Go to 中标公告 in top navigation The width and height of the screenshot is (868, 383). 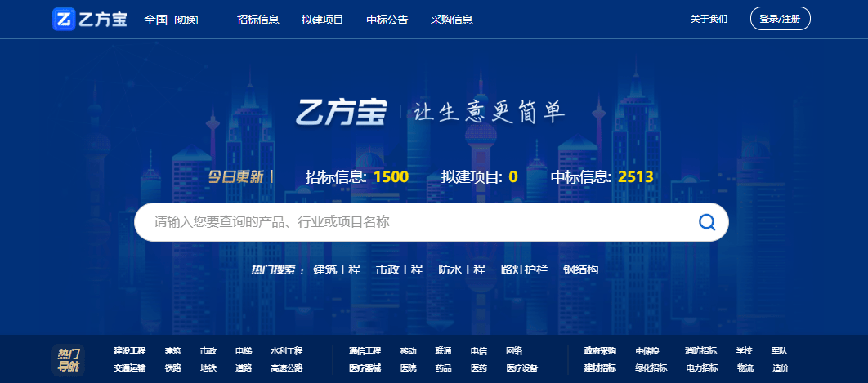(387, 20)
